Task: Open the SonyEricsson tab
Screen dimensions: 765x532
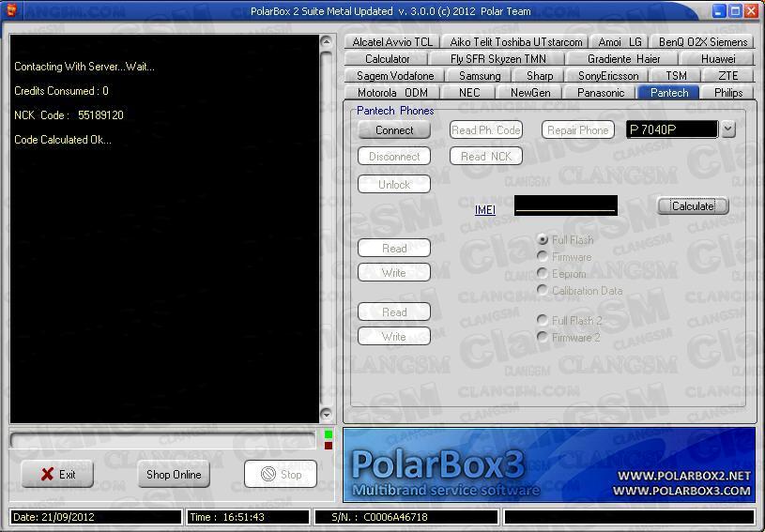Action: (x=608, y=76)
